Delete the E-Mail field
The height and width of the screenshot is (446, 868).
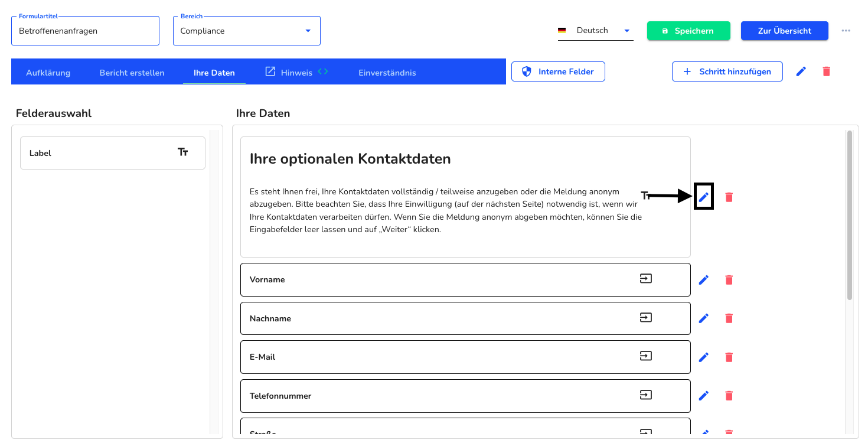(729, 357)
